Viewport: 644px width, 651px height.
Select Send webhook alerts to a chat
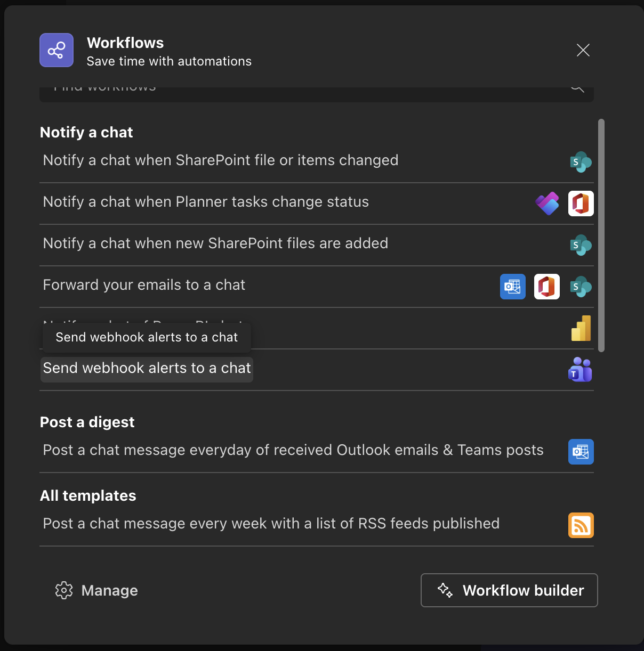pos(147,368)
